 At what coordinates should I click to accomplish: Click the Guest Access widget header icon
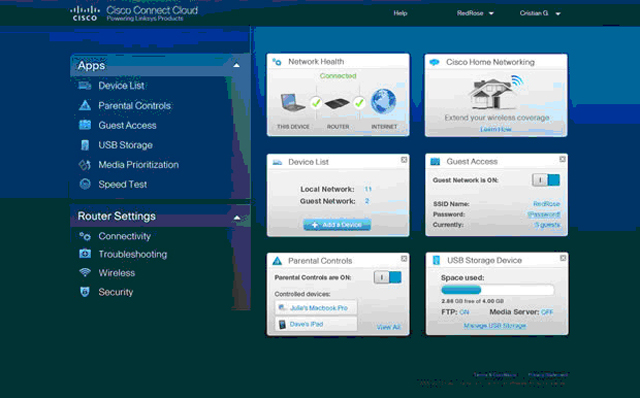(x=435, y=162)
